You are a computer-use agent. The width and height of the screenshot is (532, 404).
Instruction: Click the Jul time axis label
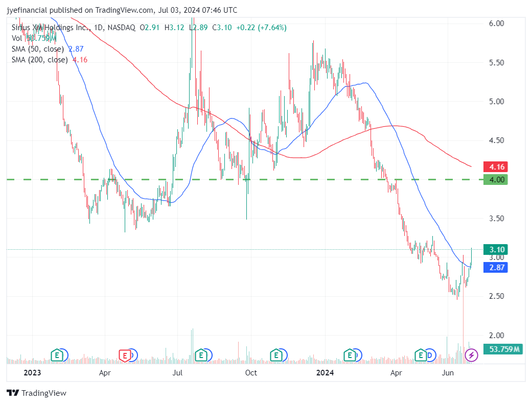(x=177, y=373)
